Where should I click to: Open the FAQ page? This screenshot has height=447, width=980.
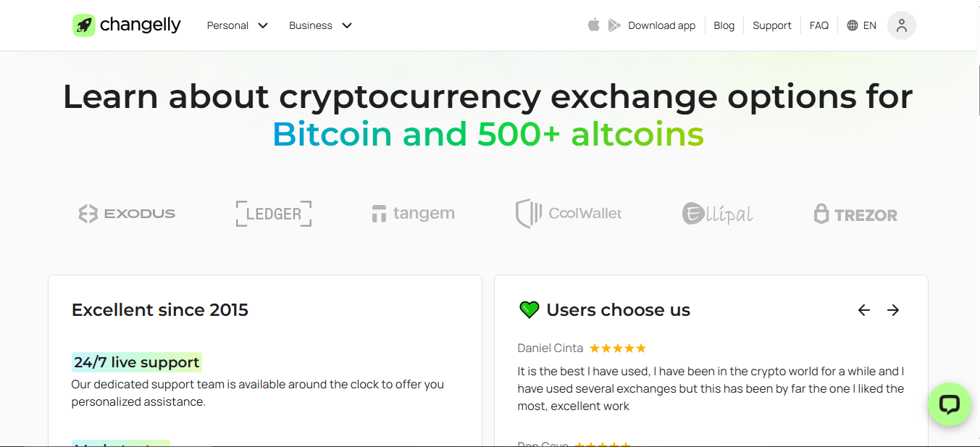pyautogui.click(x=818, y=25)
